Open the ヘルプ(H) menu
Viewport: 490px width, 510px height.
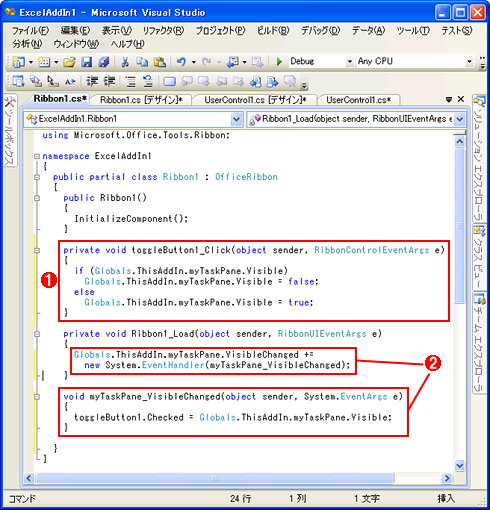pos(128,44)
